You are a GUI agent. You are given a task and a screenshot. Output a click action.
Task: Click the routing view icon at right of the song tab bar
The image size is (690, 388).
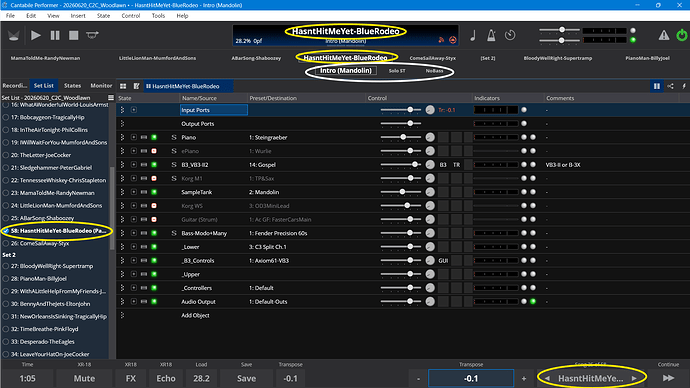pos(657,86)
